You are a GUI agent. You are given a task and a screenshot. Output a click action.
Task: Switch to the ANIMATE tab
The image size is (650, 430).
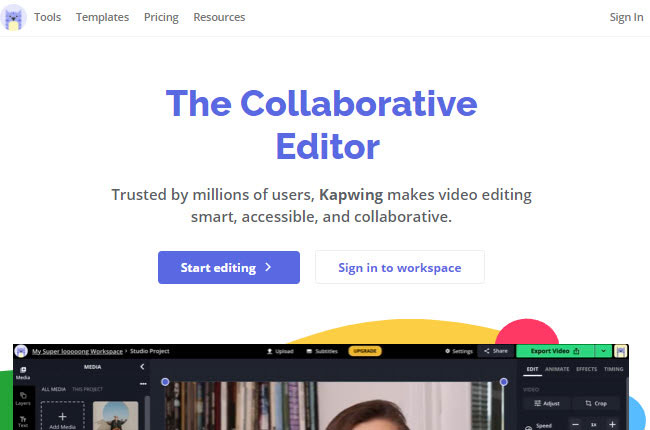click(557, 369)
